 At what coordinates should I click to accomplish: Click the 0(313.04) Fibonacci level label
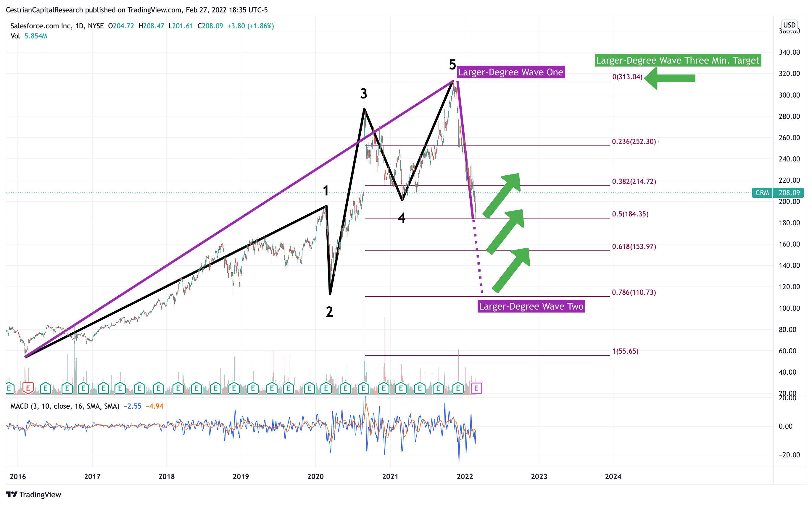[x=627, y=77]
